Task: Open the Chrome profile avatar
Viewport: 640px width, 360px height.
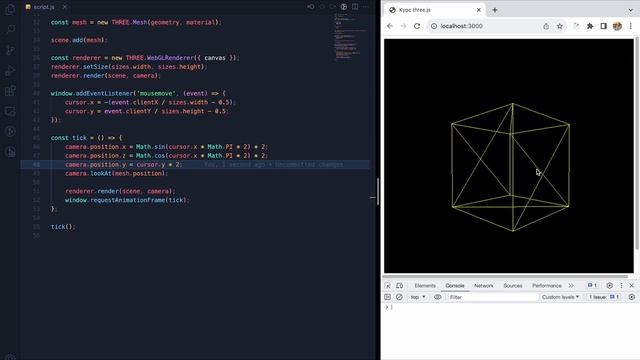Action: 617,26
